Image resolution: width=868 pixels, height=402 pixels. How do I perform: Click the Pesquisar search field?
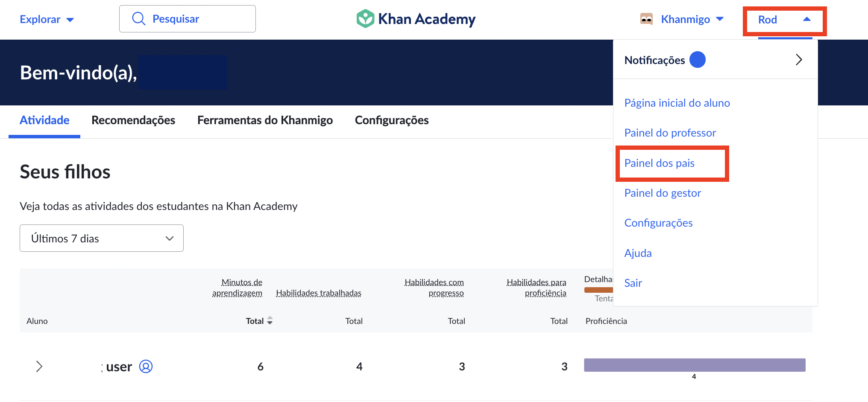pos(188,19)
